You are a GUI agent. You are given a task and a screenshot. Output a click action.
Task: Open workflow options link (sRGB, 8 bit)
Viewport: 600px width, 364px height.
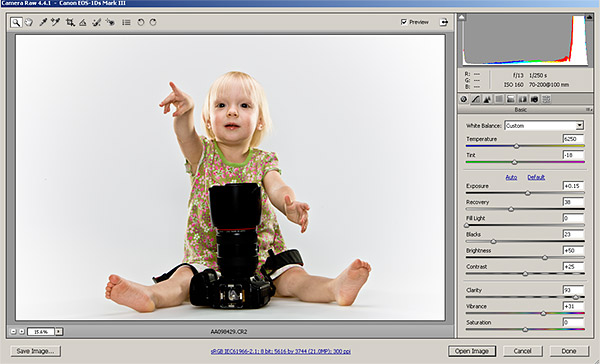(x=280, y=351)
